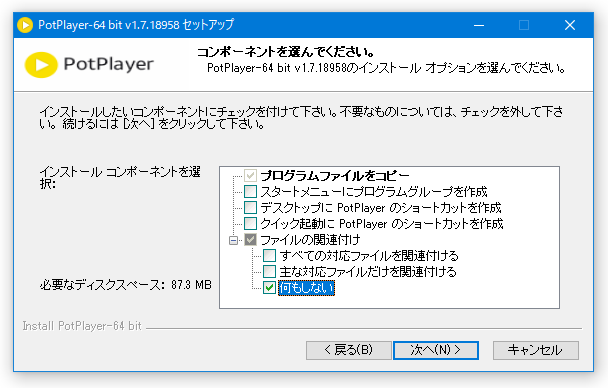Screen dimensions: 608x388
Task: Minimize the setup window
Action: (479, 25)
